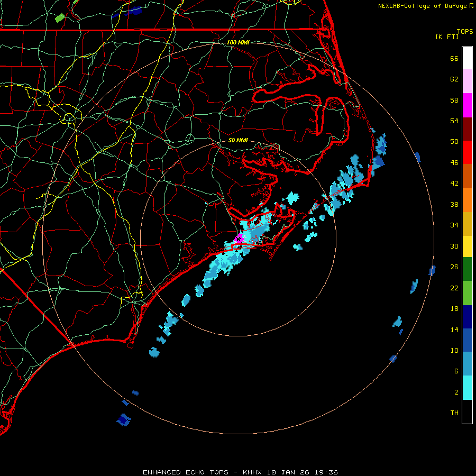Click the legend value '66'

(x=454, y=59)
